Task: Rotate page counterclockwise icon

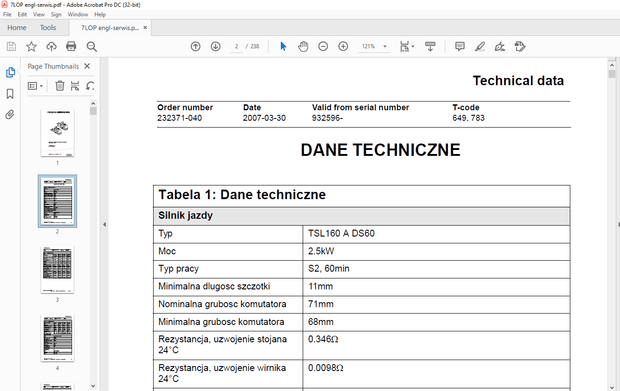Action: pyautogui.click(x=90, y=85)
